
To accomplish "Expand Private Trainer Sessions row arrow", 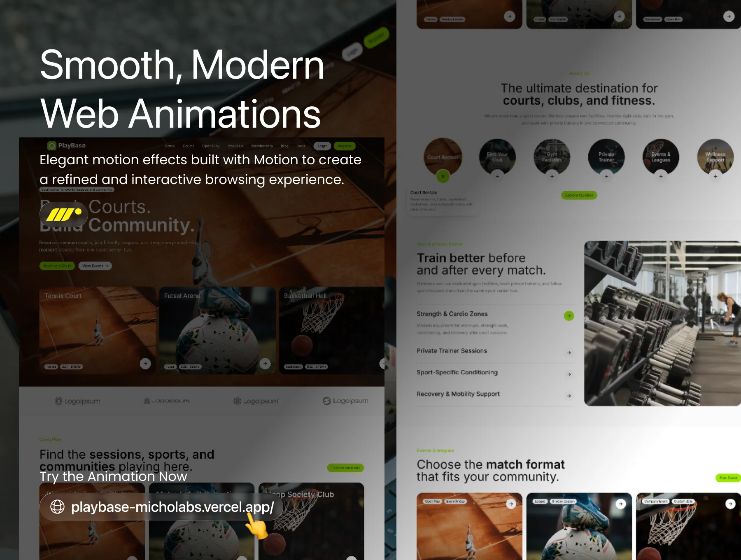I will (x=569, y=353).
